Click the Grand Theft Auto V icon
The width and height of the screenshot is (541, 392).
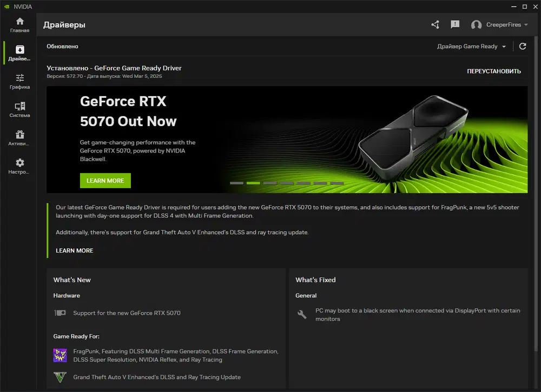pyautogui.click(x=60, y=377)
